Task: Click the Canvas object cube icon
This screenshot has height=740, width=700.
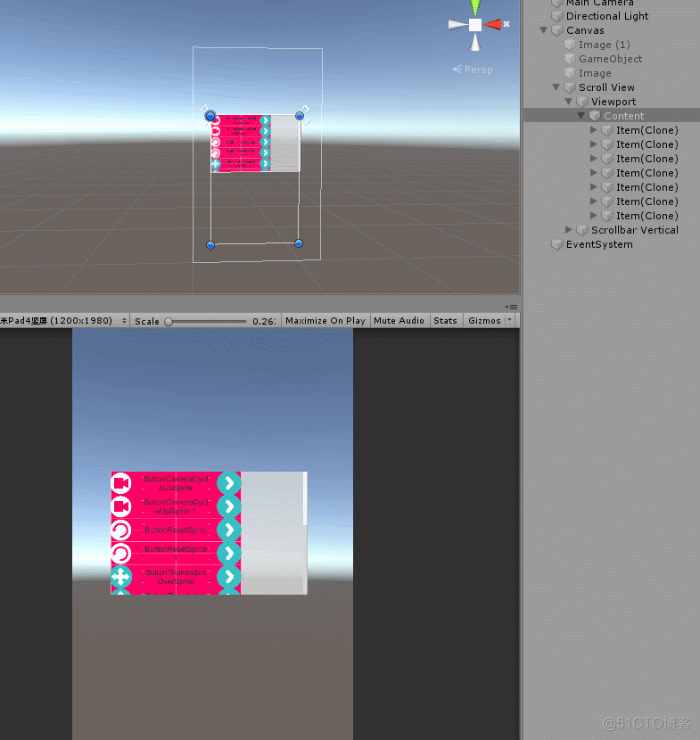Action: (557, 30)
